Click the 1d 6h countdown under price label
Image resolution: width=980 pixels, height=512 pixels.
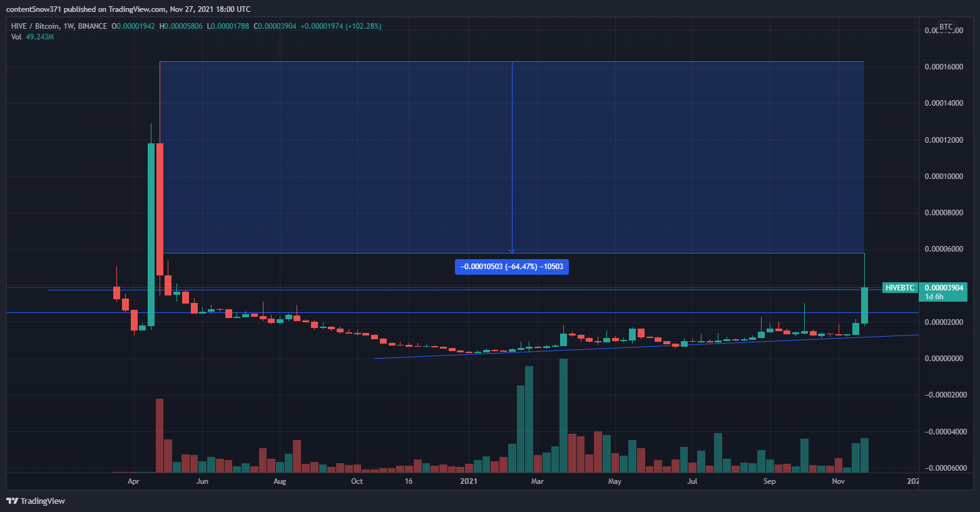(x=934, y=297)
